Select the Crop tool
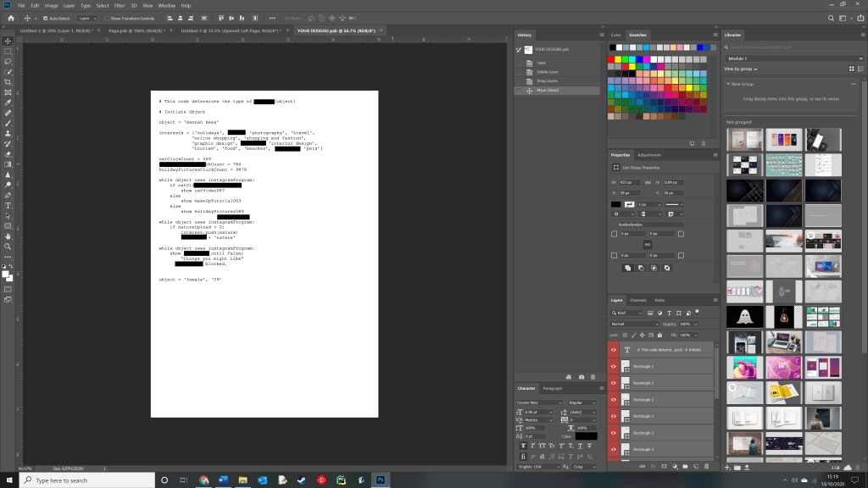 pyautogui.click(x=8, y=82)
